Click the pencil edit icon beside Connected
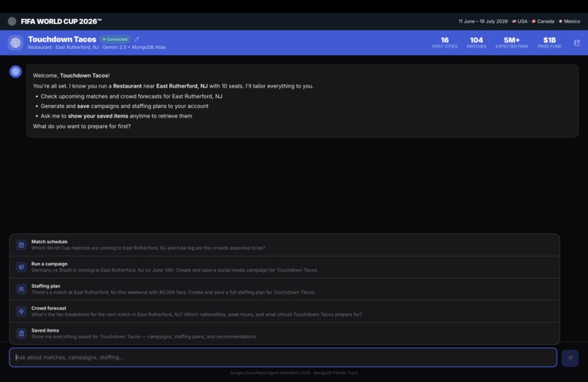The width and height of the screenshot is (588, 382). pyautogui.click(x=137, y=39)
